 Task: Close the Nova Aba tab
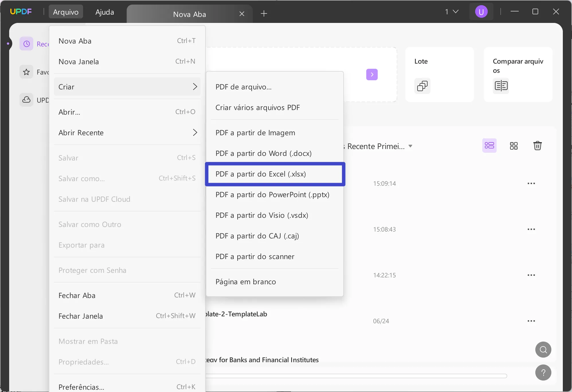click(242, 14)
